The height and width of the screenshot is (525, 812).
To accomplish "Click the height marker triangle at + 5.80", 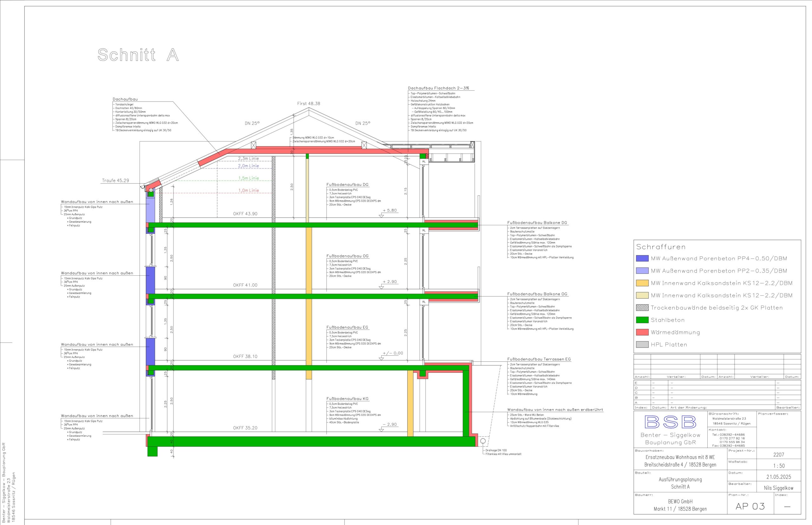I will (381, 216).
